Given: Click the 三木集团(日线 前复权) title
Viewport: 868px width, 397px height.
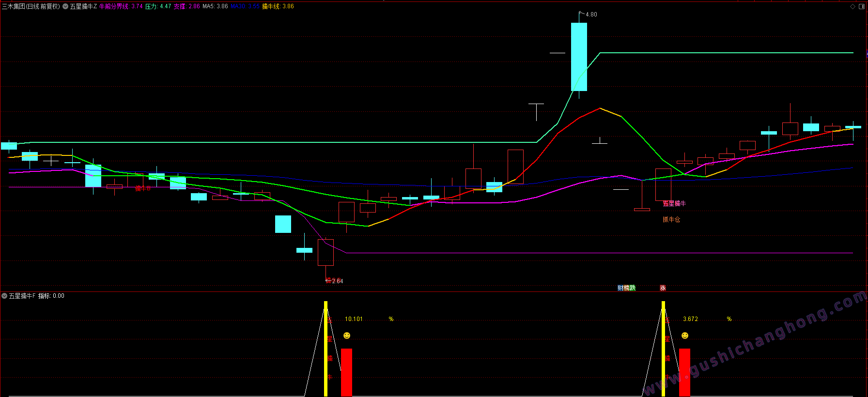Looking at the screenshot, I should [x=31, y=6].
